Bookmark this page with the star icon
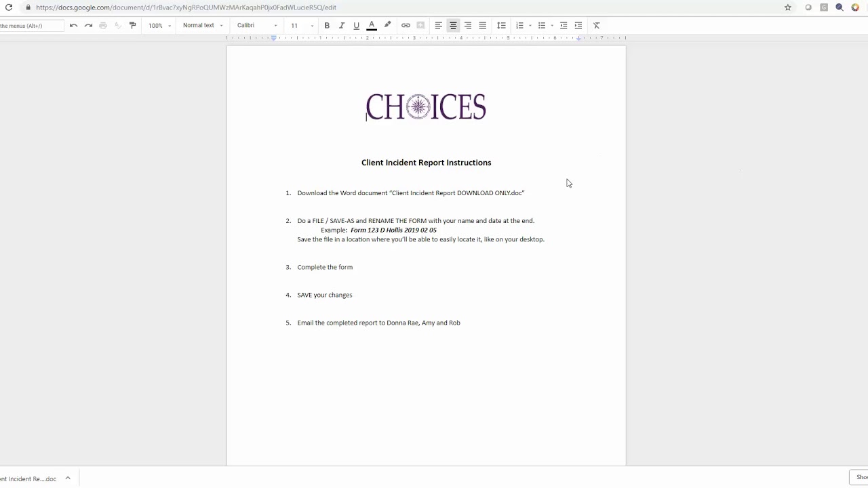This screenshot has height=488, width=868. click(x=788, y=7)
